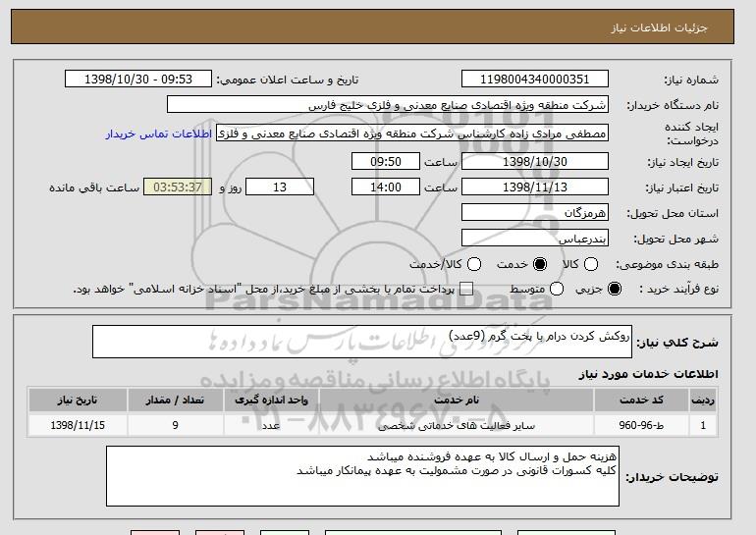This screenshot has width=756, height=535.
Task: Click the شرح کلی نیاز description box
Action: (x=362, y=342)
